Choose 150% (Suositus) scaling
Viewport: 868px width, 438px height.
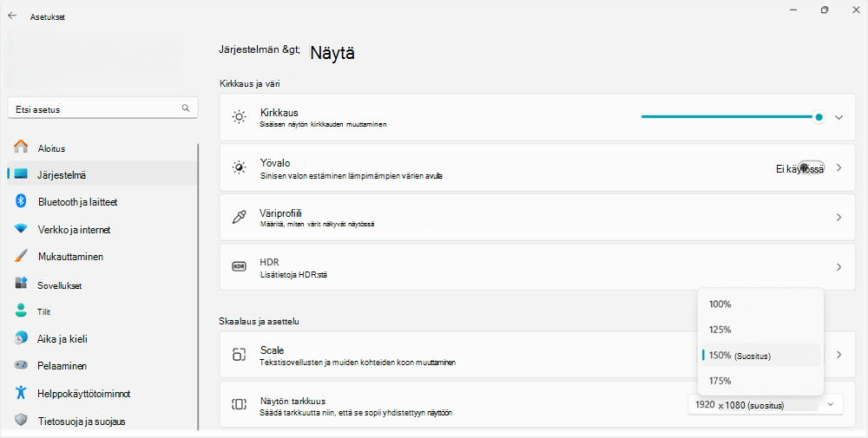[x=760, y=355]
